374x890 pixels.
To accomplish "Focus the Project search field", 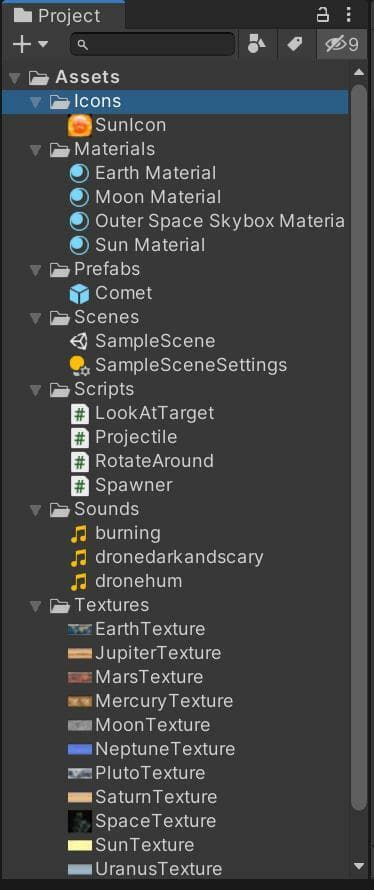I will click(x=152, y=44).
